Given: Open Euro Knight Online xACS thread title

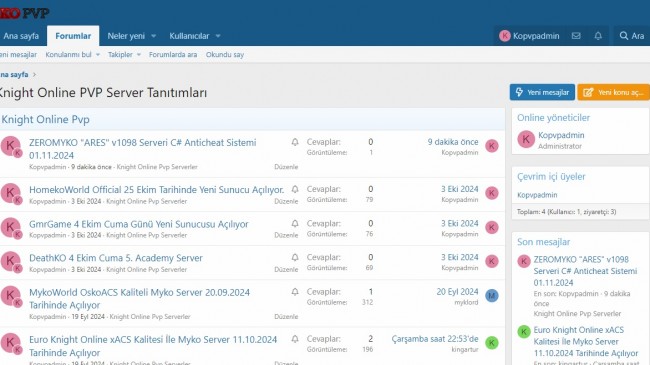Looking at the screenshot, I should pyautogui.click(x=153, y=346).
